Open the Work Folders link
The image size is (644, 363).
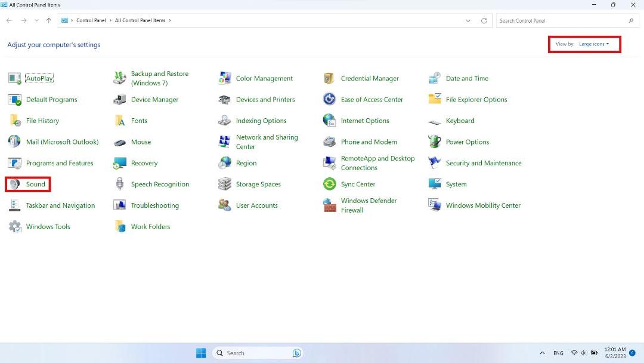pos(150,226)
